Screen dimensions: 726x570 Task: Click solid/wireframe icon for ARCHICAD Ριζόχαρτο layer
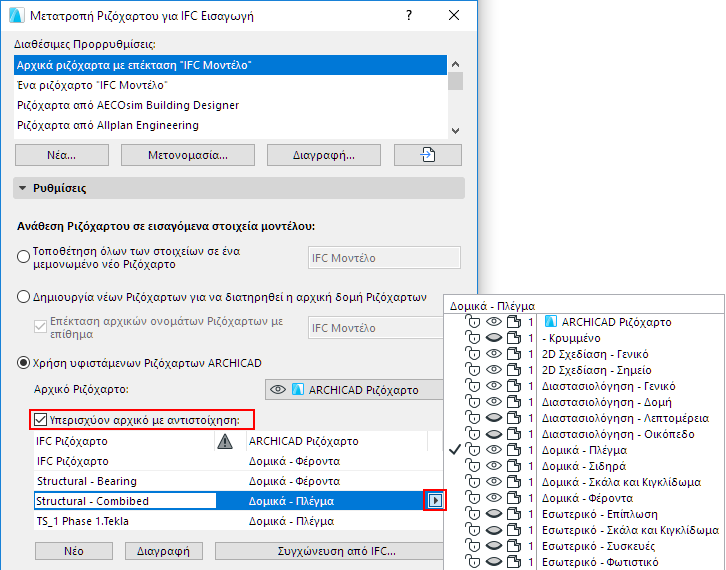(513, 322)
